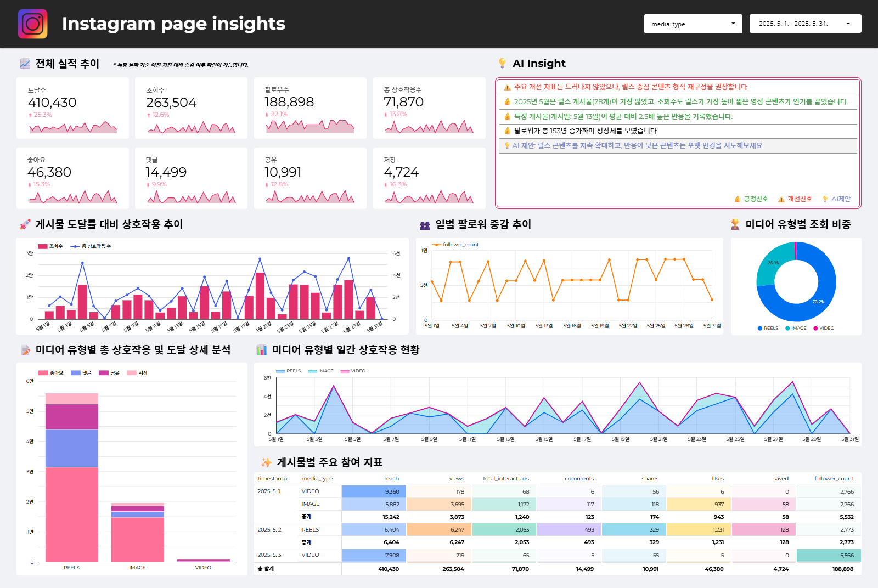Screen dimensions: 878x588
Task: Toggle the 조회수 legend in the bar chart
Action: coord(50,246)
